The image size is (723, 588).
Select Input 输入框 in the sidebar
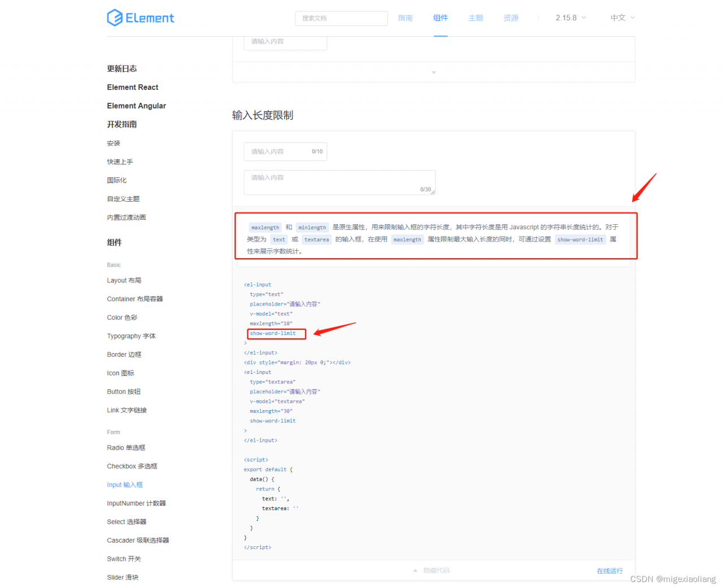point(125,485)
